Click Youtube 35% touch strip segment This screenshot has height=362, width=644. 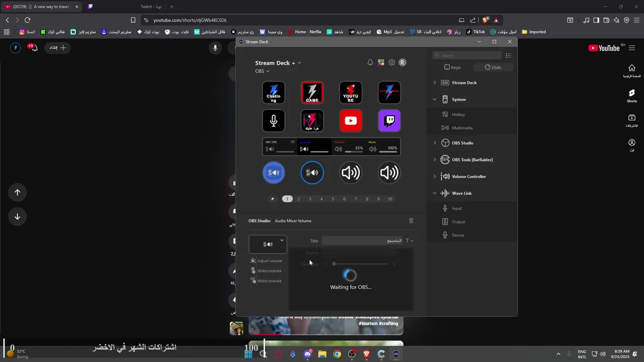pos(349,146)
